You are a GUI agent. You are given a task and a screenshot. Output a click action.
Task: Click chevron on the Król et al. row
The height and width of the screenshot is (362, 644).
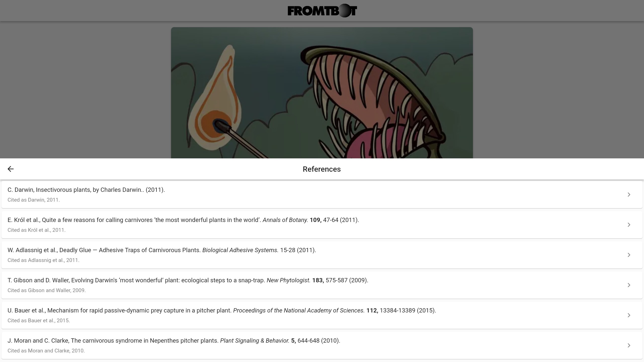[x=629, y=225]
